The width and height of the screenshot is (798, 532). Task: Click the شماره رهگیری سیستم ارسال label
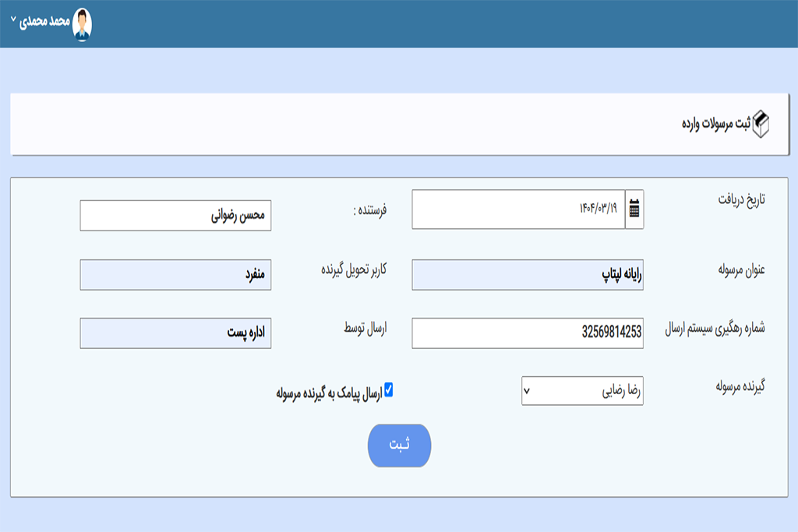pyautogui.click(x=715, y=328)
